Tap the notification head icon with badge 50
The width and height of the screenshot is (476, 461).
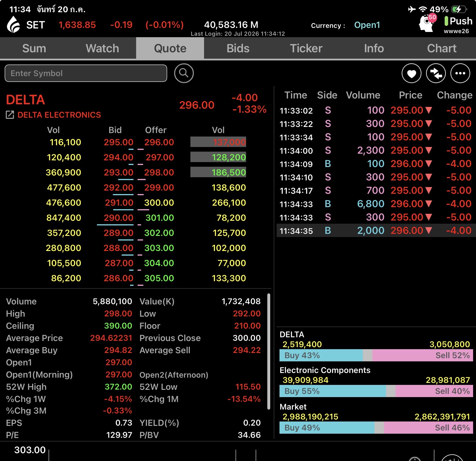427,23
